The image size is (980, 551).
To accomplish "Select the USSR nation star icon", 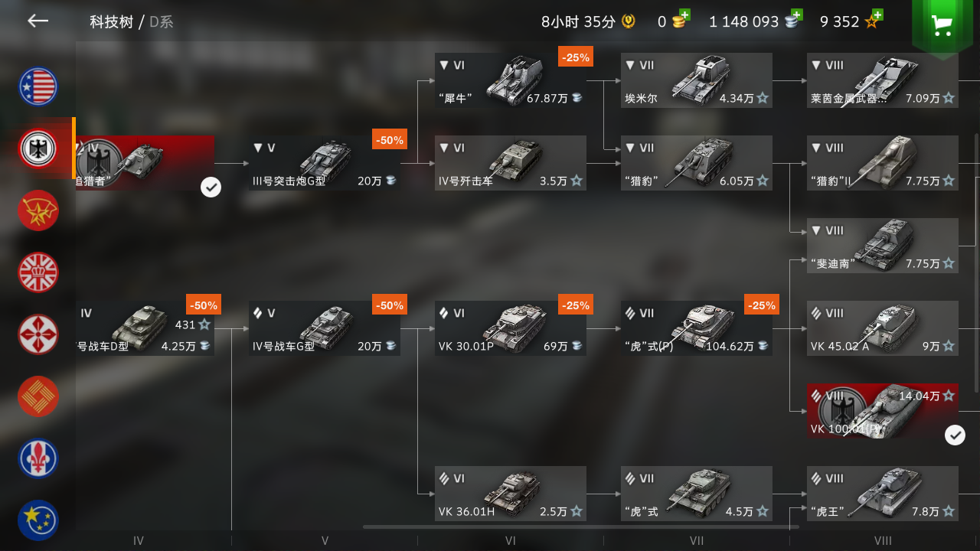I will 38,210.
